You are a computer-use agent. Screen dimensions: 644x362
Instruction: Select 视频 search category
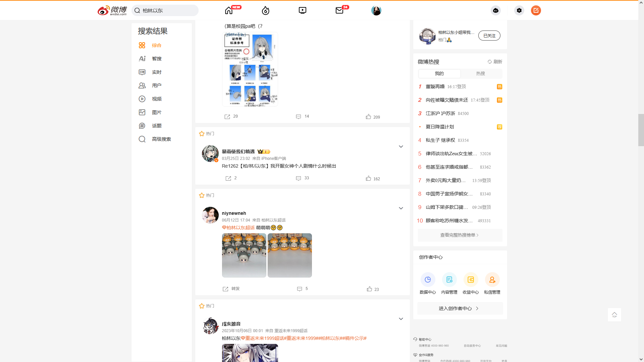point(150,99)
